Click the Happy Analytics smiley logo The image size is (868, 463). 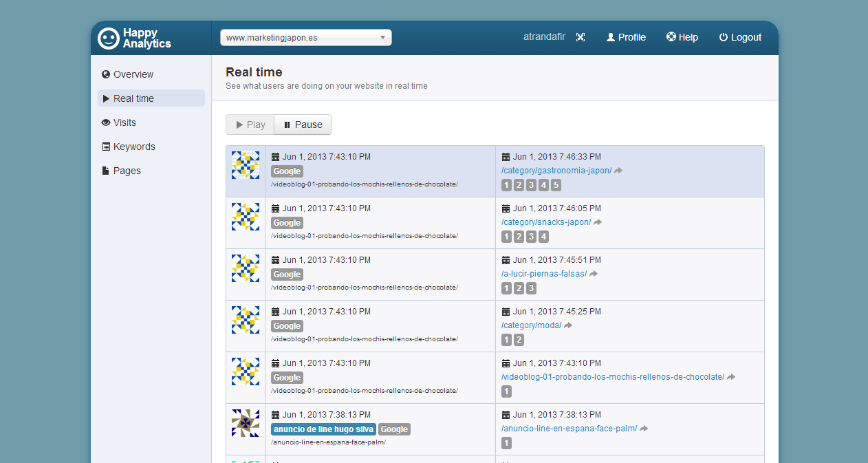(x=109, y=38)
